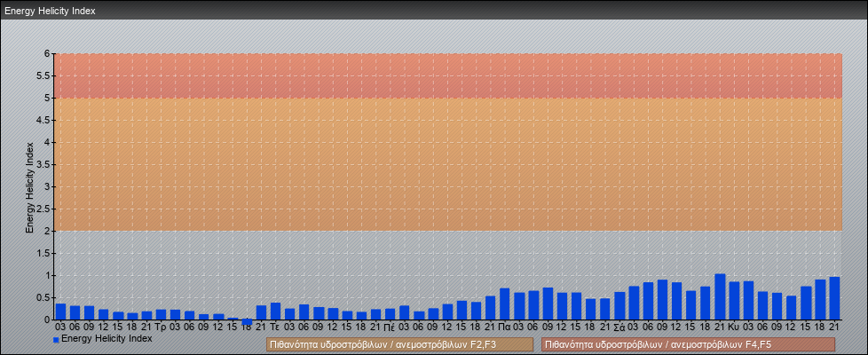Screen dimensions: 868x355
Task: Click the y-axis value 1.5
Action: (x=43, y=253)
